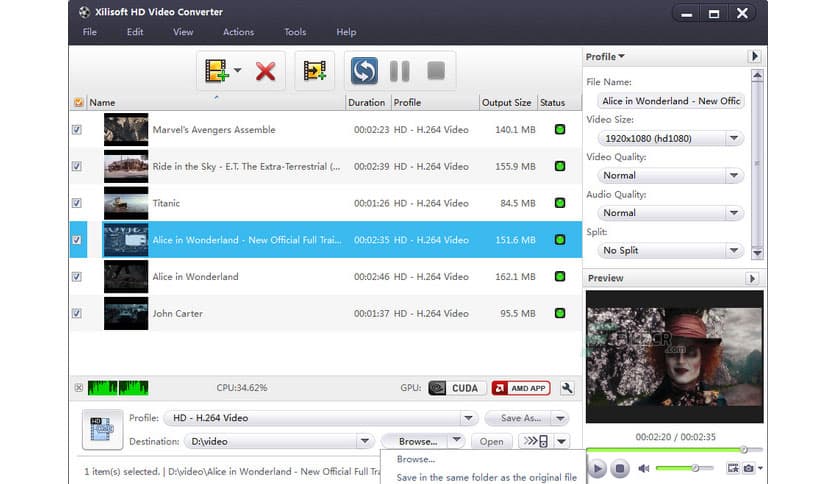Screen dimensions: 836x484
Task: Expand the Split No Split dropdown
Action: [x=734, y=251]
